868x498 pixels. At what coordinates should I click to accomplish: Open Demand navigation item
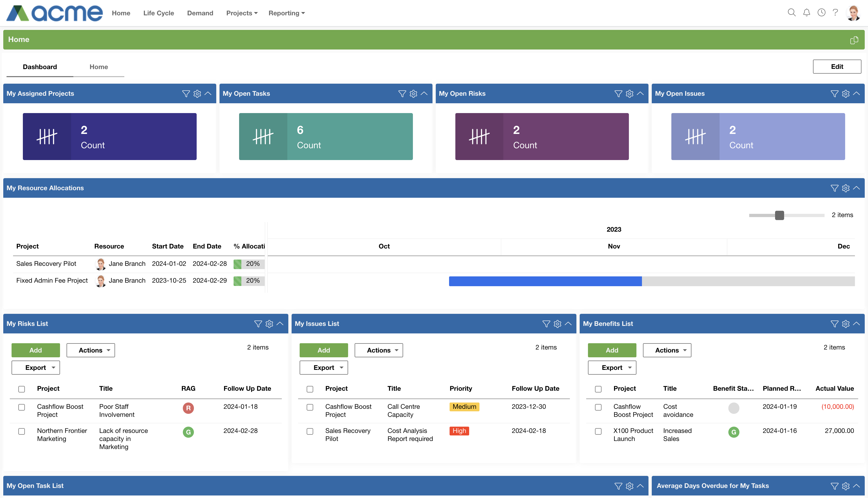200,13
